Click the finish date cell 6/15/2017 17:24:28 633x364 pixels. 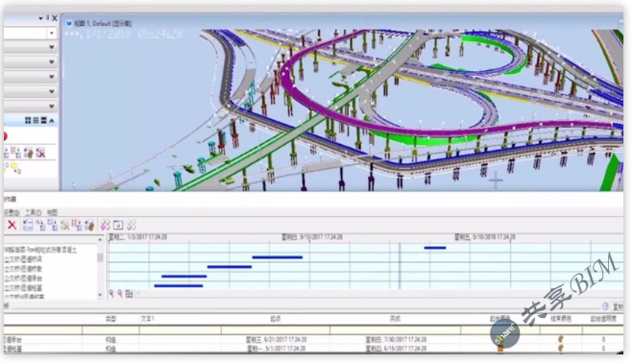pyautogui.click(x=396, y=349)
